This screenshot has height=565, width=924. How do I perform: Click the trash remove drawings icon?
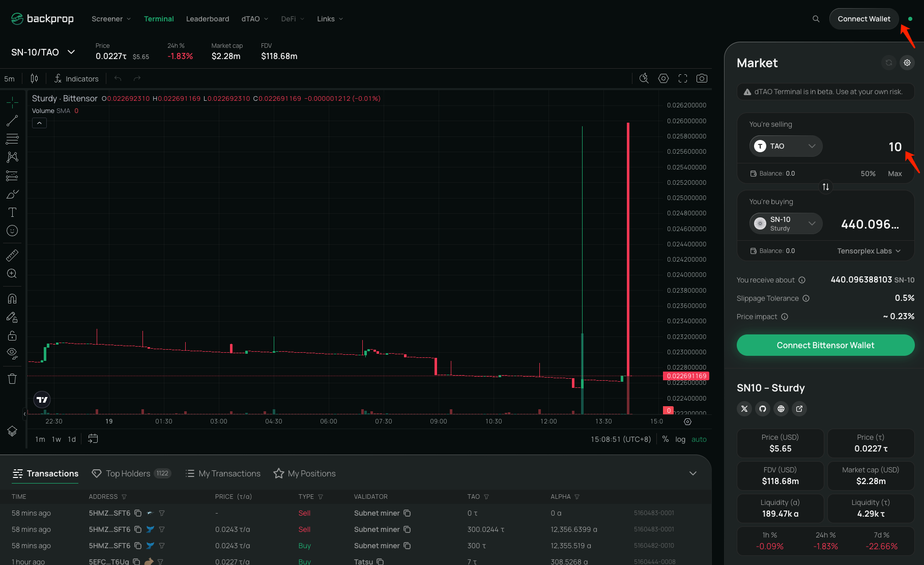click(x=12, y=379)
